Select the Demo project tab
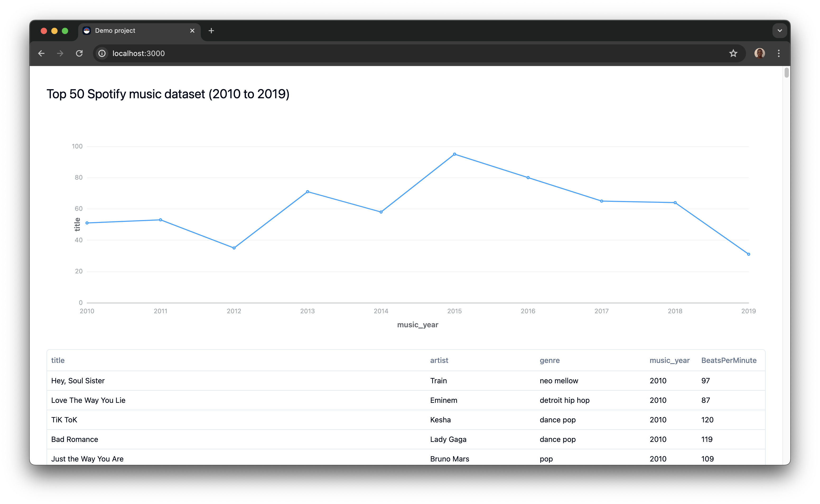Screen dimensions: 820x504 click(133, 31)
